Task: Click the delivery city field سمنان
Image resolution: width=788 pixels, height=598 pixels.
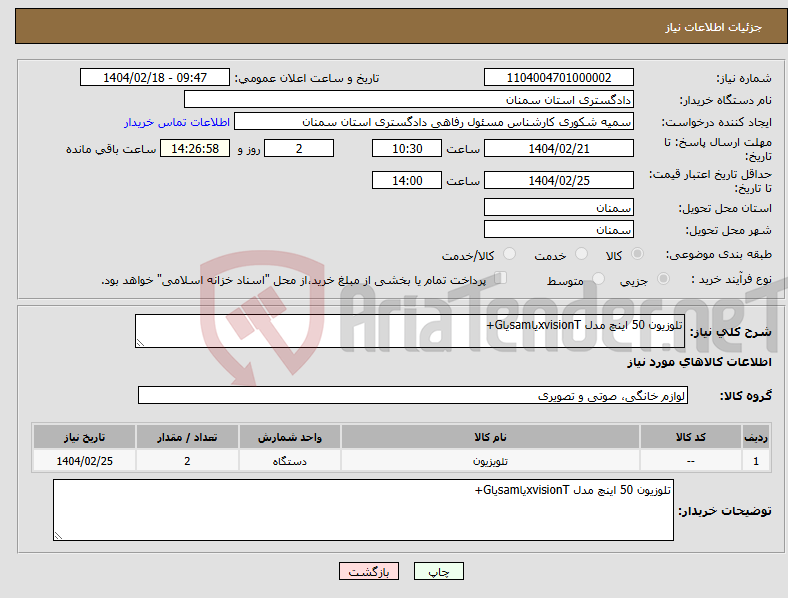Action: 558,229
